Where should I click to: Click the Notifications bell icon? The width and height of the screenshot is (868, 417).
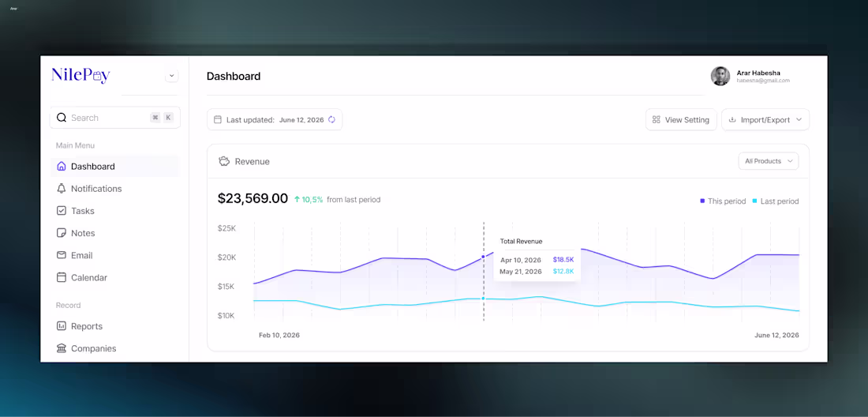coord(62,188)
